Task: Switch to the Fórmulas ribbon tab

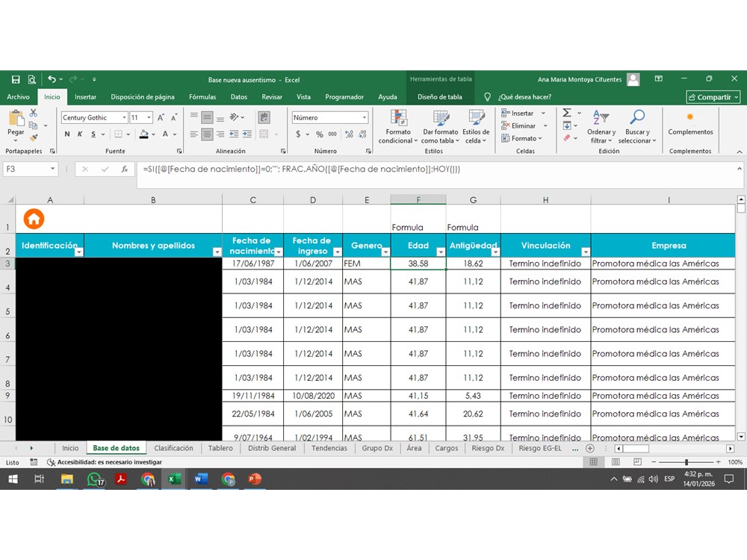Action: pyautogui.click(x=202, y=96)
